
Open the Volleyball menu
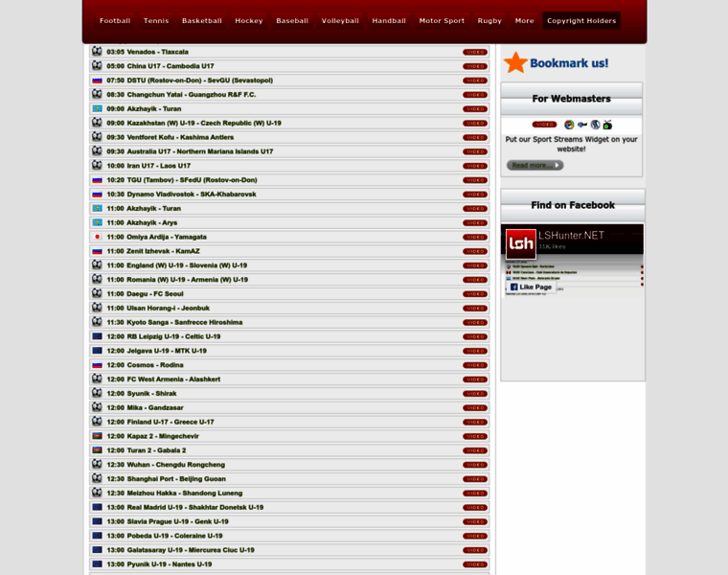click(x=340, y=21)
